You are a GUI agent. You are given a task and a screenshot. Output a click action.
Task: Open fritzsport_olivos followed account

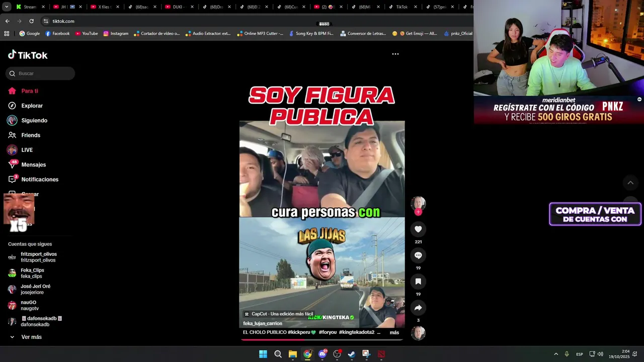click(33, 257)
